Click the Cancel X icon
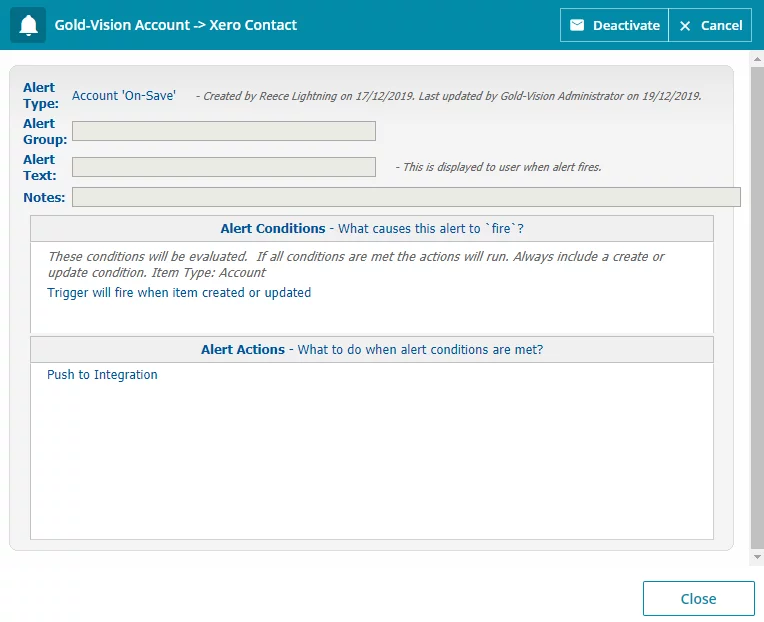This screenshot has width=764, height=622. pos(685,26)
